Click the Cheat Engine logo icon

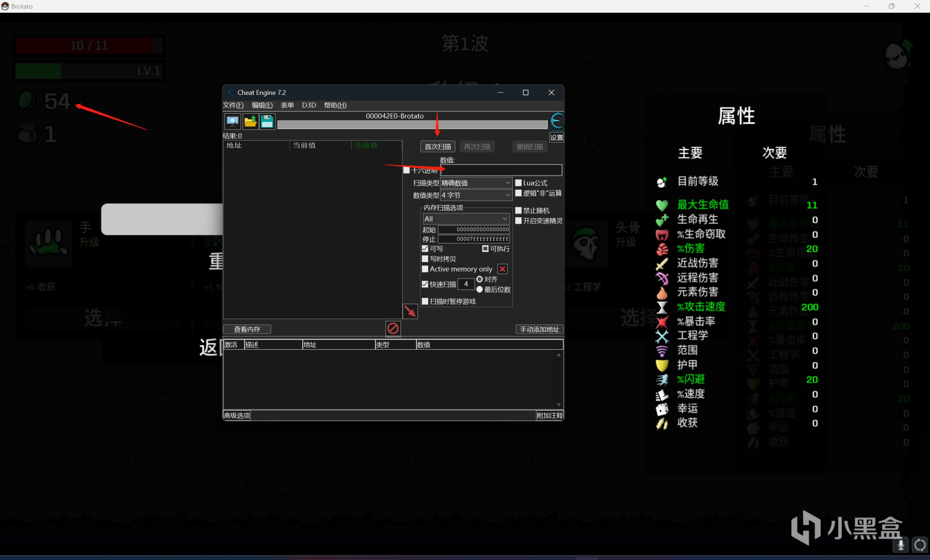556,121
